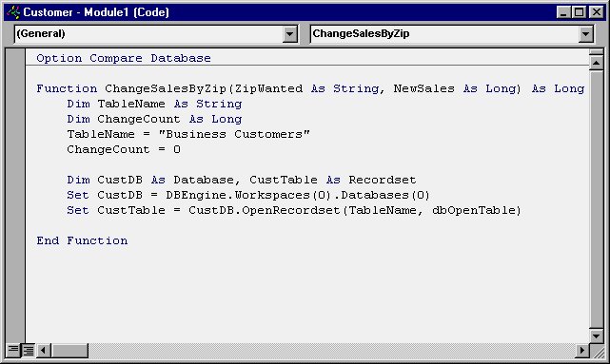This screenshot has height=364, width=610.
Task: Minimize the Module1 code window
Action: click(x=563, y=12)
